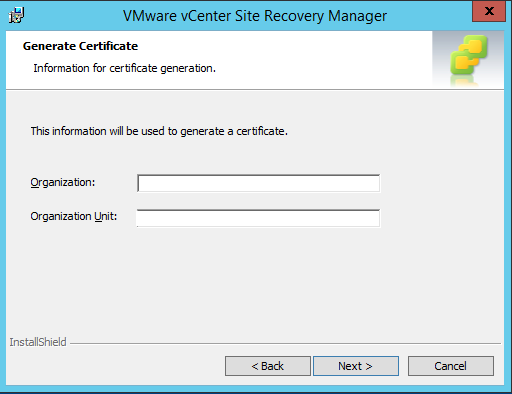Click the Information for certificate generation subtitle

(x=124, y=68)
